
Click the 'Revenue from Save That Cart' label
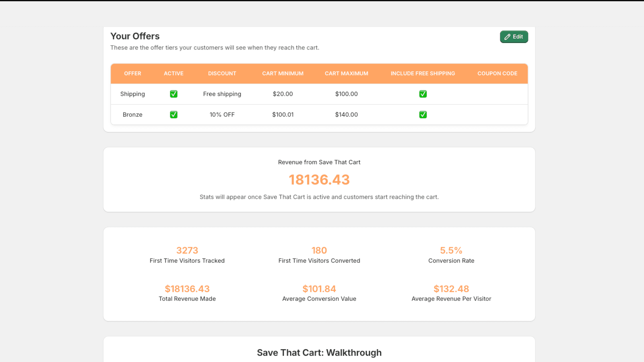(x=319, y=162)
